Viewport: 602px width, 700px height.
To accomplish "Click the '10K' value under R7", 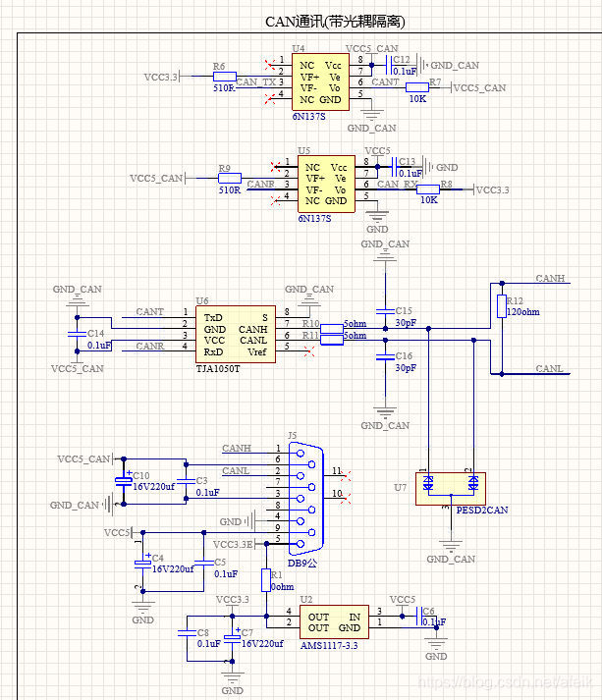I will [417, 99].
